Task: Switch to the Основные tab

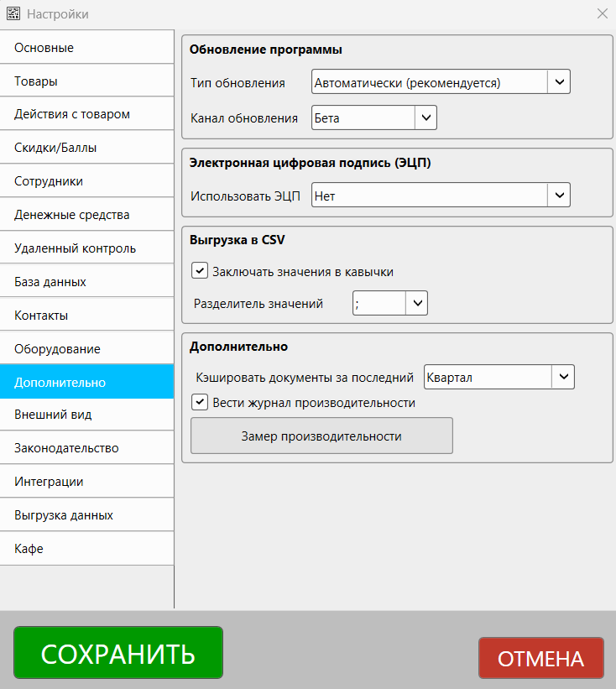Action: coord(86,48)
